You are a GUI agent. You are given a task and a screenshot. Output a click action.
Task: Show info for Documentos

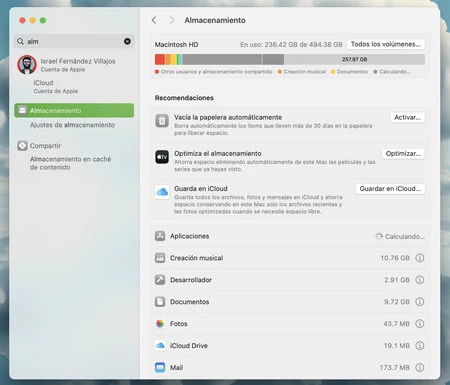tap(420, 302)
